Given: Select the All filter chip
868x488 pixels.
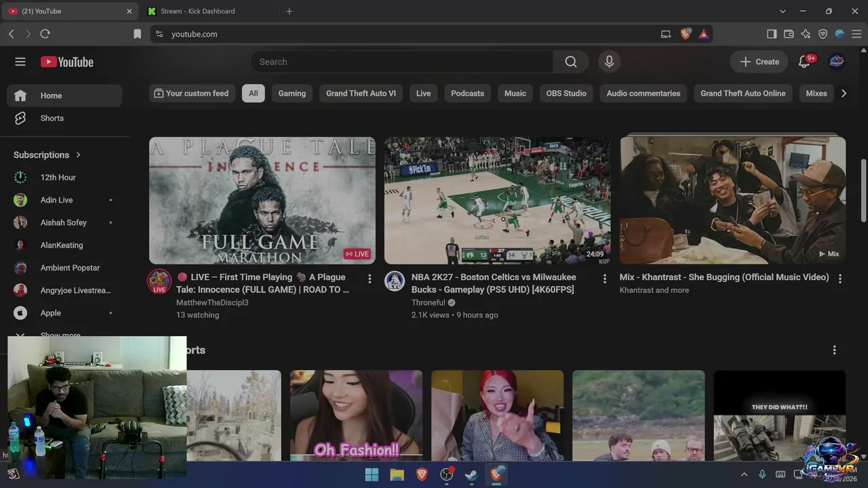Looking at the screenshot, I should point(253,94).
